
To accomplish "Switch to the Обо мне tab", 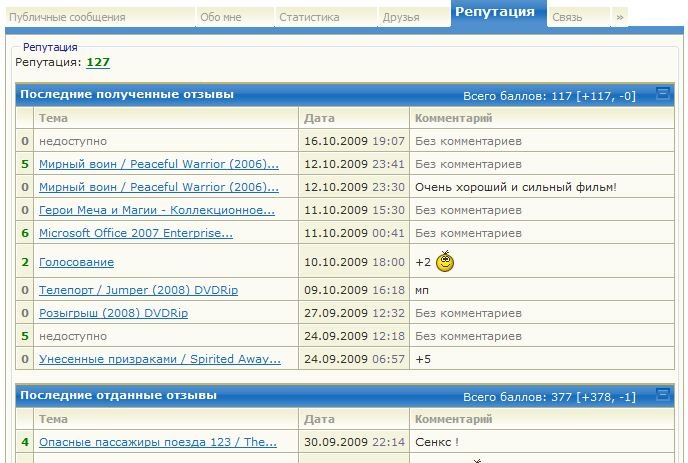I will (235, 17).
